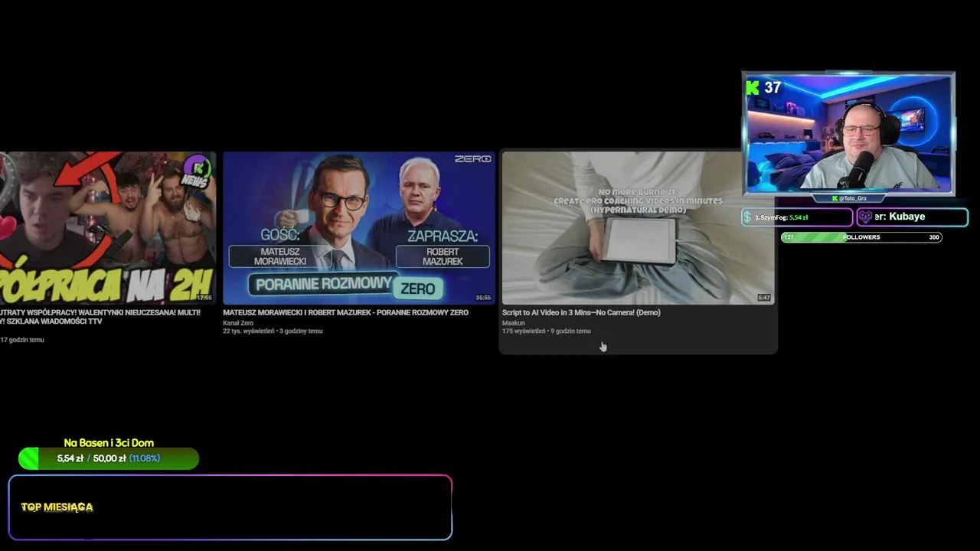Visit the Kanał Zero channel link

point(238,323)
